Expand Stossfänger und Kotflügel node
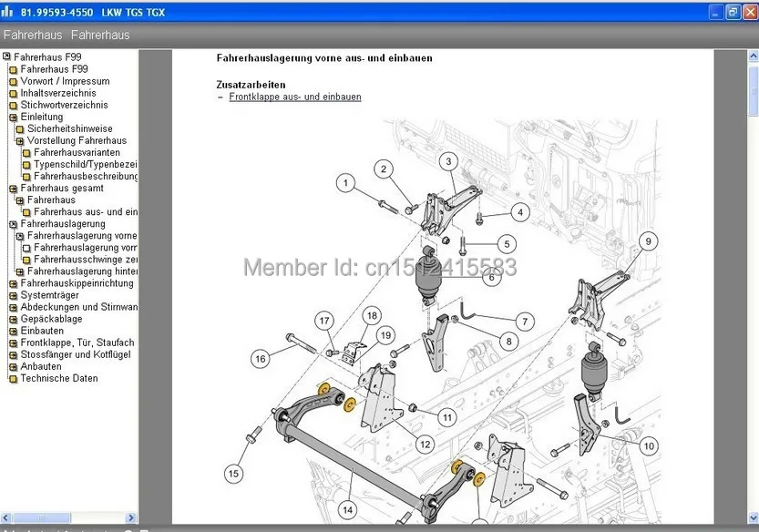The height and width of the screenshot is (532, 759). (x=13, y=355)
